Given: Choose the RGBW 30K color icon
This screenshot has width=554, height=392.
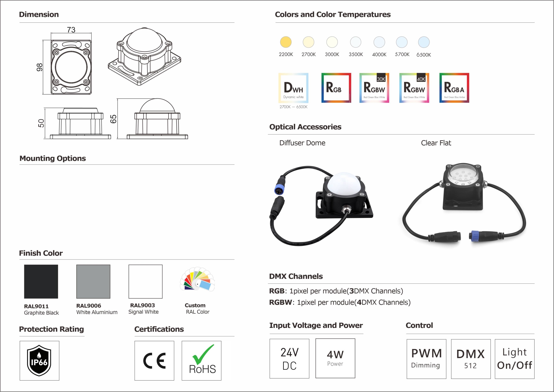Looking at the screenshot, I should (374, 88).
